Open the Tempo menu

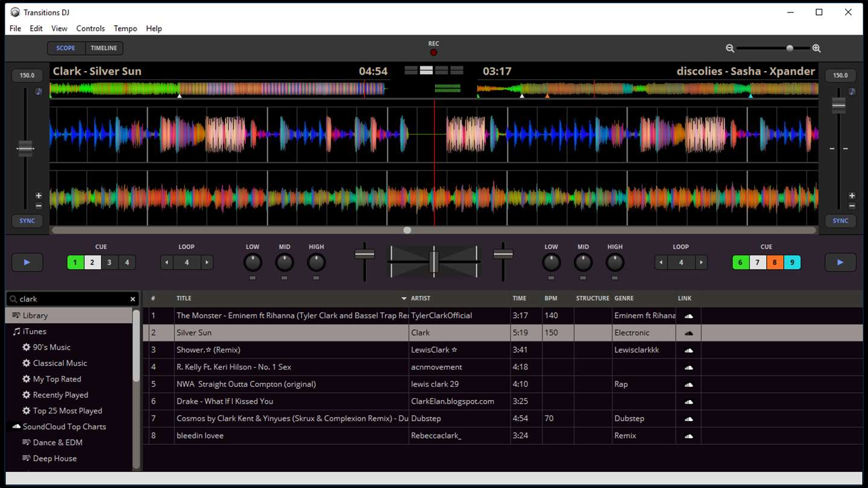click(x=125, y=28)
